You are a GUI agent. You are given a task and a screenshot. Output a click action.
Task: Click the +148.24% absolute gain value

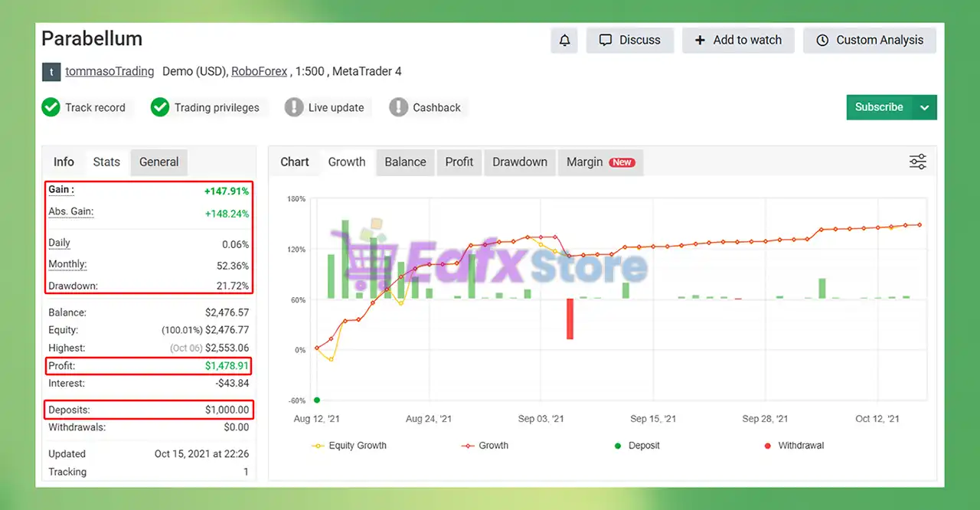pyautogui.click(x=227, y=214)
